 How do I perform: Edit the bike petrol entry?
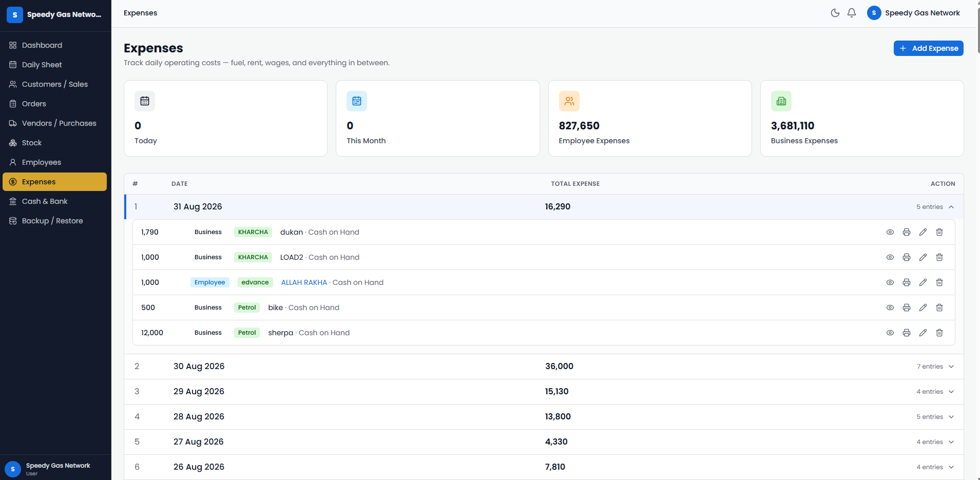tap(923, 308)
